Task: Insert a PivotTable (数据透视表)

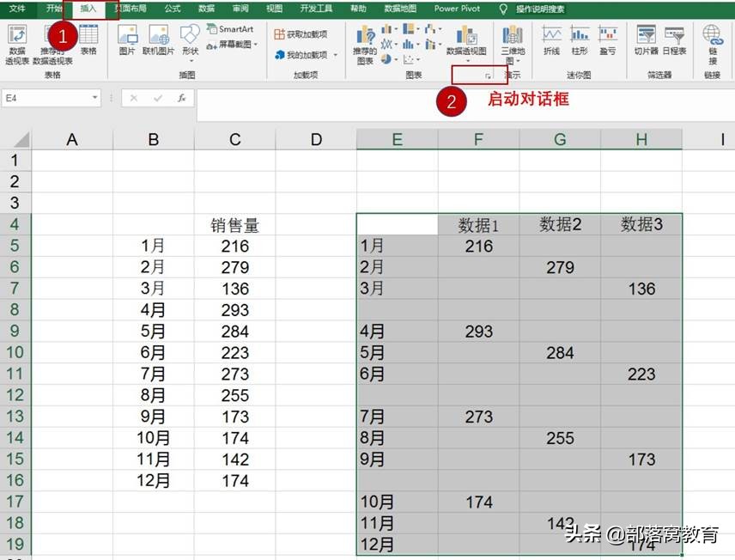Action: (x=17, y=45)
